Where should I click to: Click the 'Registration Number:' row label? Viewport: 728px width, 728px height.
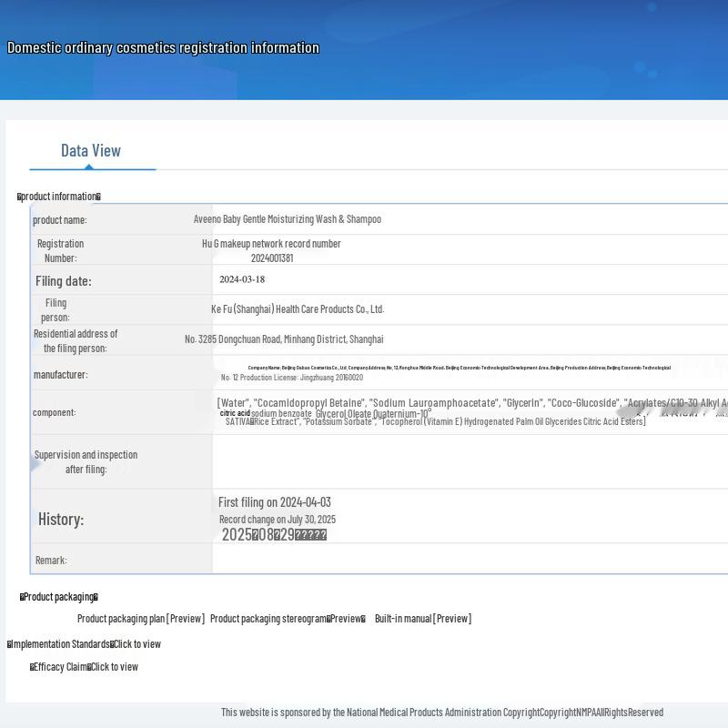pos(60,251)
